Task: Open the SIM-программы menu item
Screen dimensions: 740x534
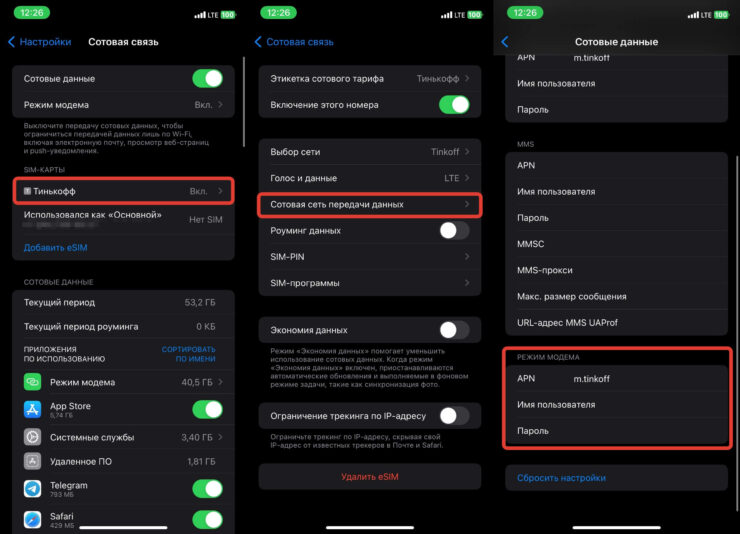Action: [x=370, y=283]
